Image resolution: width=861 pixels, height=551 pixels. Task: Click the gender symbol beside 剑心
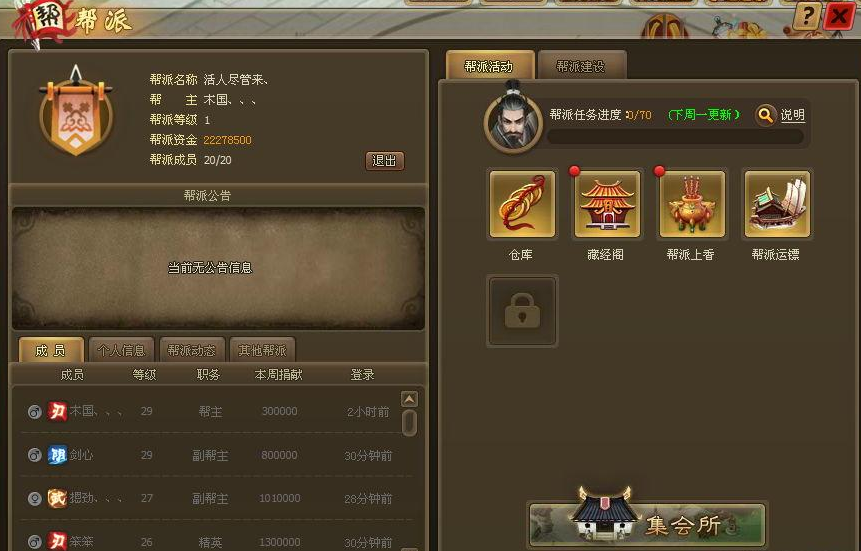coord(35,455)
